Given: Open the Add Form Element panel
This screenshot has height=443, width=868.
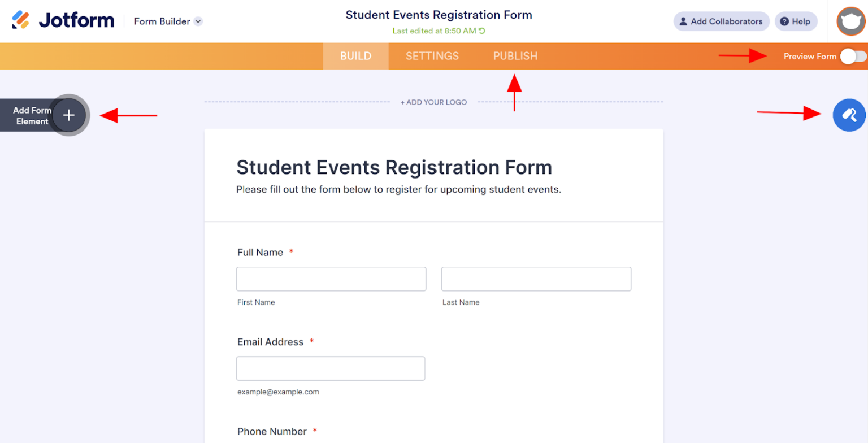Looking at the screenshot, I should (68, 115).
